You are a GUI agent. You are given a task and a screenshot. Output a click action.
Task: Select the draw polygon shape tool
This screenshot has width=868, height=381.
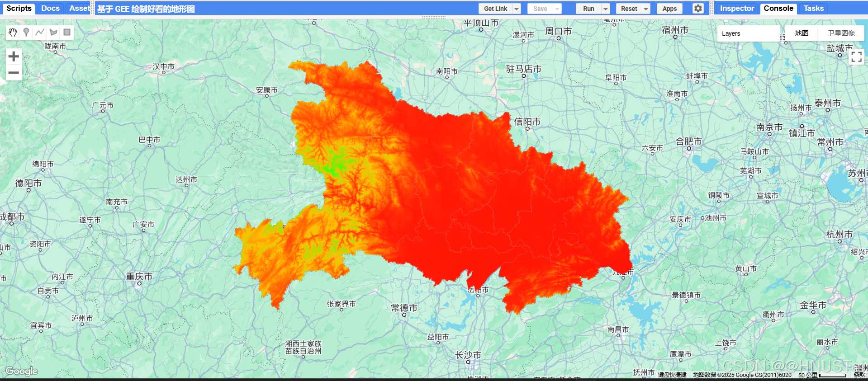53,32
